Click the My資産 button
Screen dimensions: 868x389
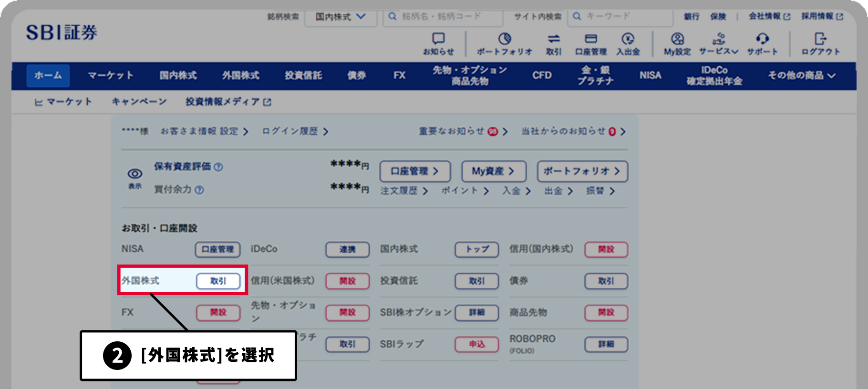[x=494, y=171]
